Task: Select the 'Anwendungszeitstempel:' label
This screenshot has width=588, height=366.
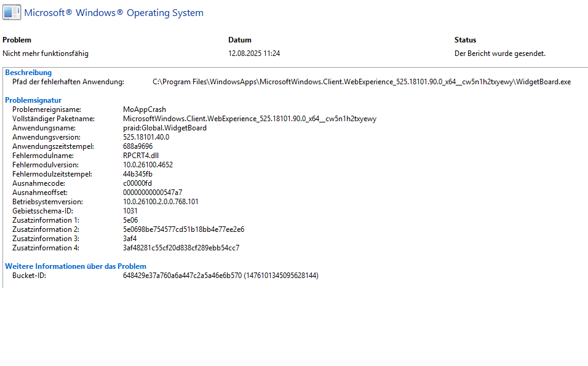Action: point(53,146)
